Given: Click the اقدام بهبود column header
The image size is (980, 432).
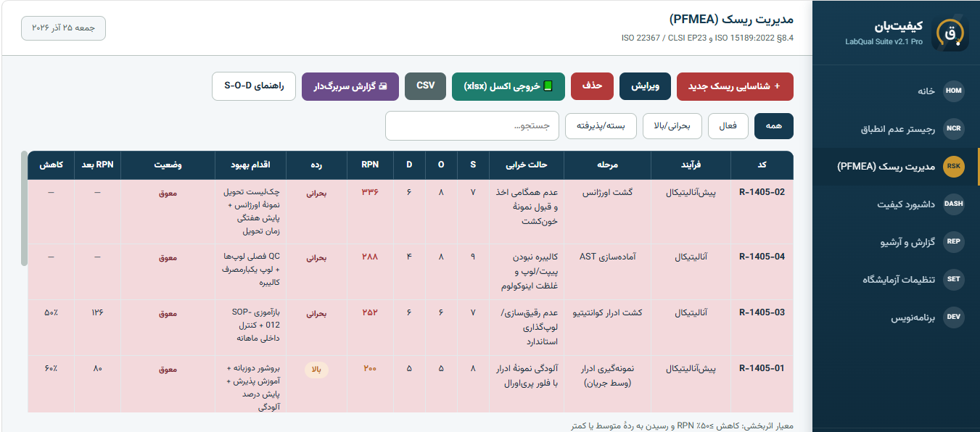Looking at the screenshot, I should coord(250,165).
